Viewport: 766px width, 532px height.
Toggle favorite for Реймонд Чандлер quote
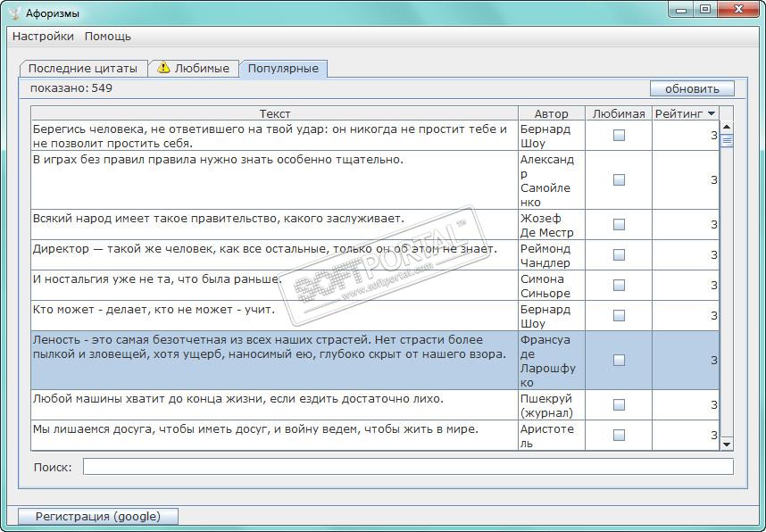(x=619, y=254)
